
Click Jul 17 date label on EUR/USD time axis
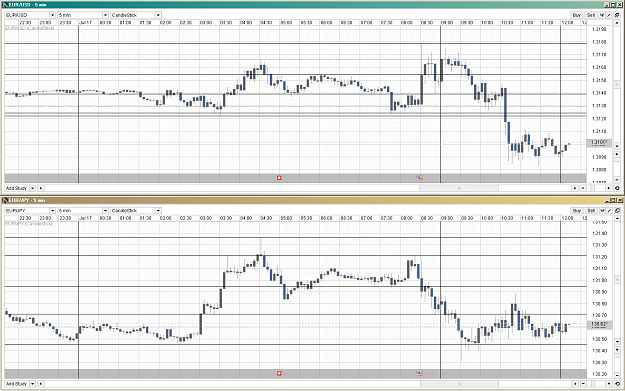point(85,23)
